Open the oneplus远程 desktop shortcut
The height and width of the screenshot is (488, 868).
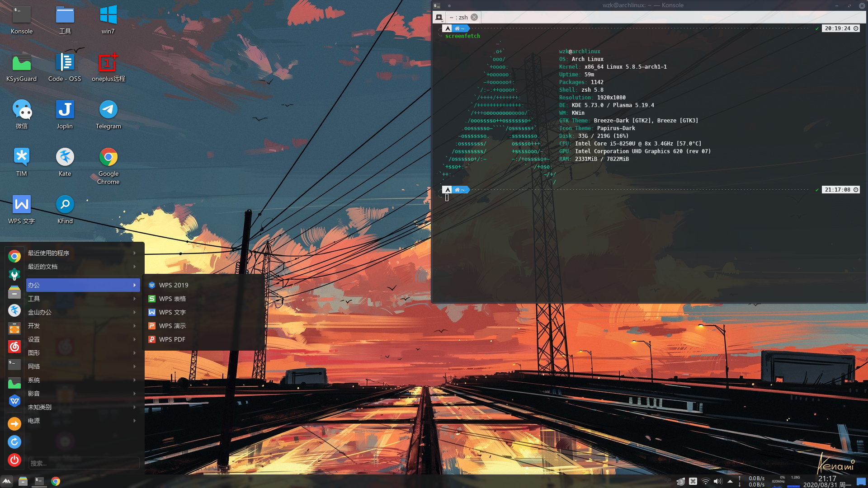tap(108, 67)
